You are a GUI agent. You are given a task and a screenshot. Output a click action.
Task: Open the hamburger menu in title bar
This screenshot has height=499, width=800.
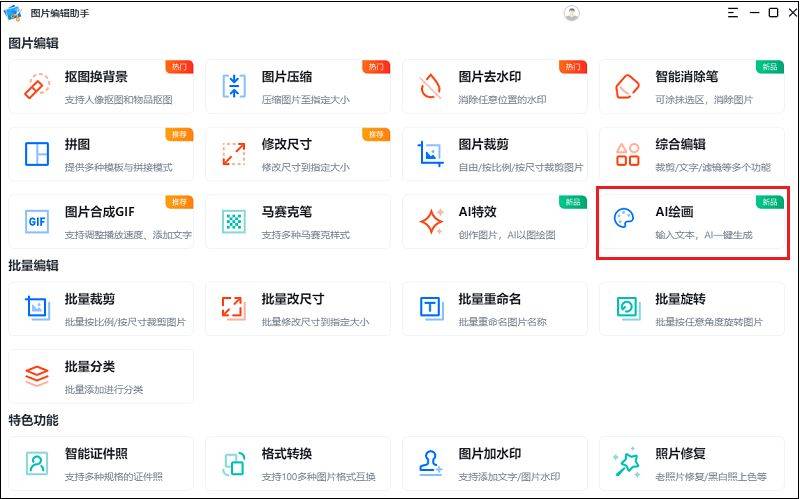(x=734, y=13)
